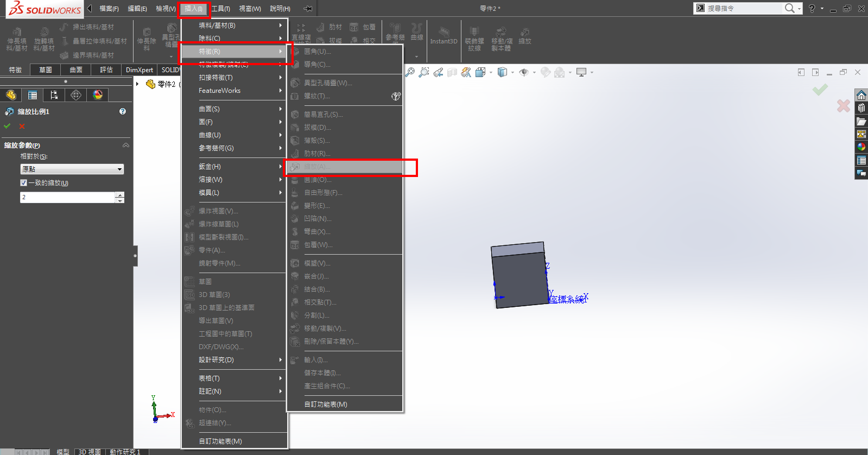The image size is (868, 455).
Task: Open help for 縮放比例1 property panel
Action: (x=123, y=111)
